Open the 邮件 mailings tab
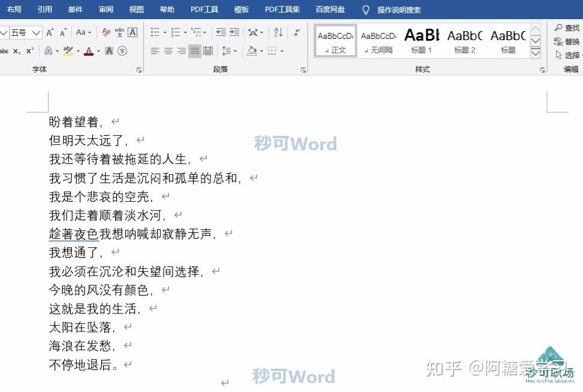 pos(75,10)
